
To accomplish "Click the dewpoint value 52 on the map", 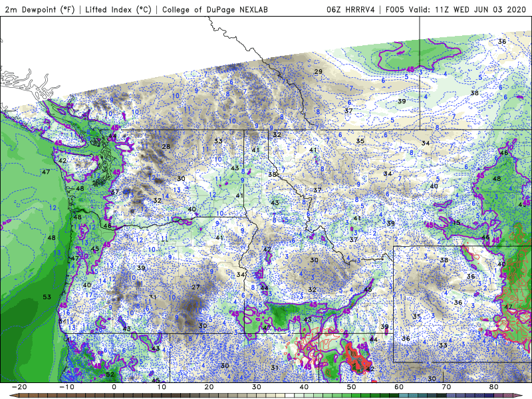I will click(x=110, y=374).
